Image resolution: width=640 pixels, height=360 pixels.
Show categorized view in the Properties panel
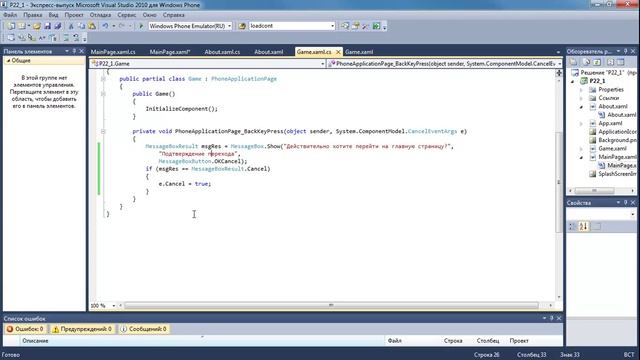click(x=572, y=226)
